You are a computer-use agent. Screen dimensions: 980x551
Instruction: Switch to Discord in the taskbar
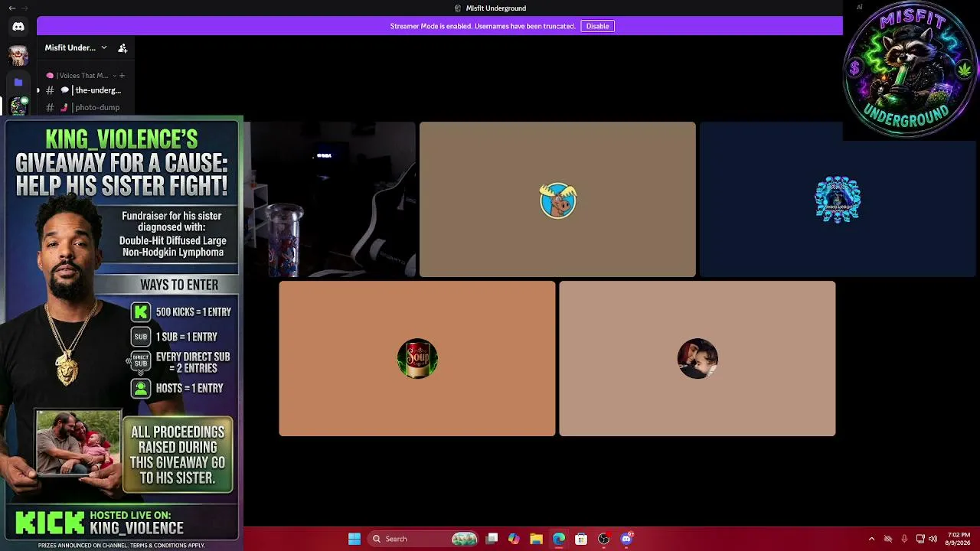pos(626,539)
